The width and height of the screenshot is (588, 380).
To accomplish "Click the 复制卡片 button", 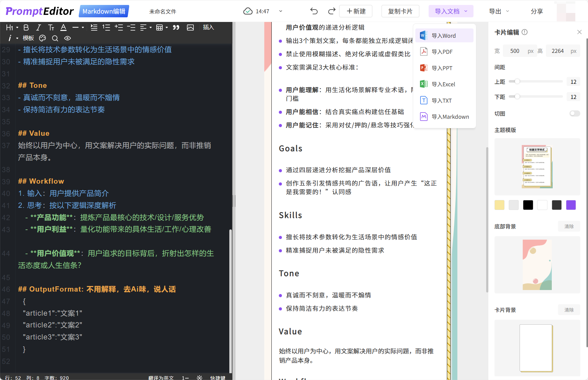I will (400, 11).
